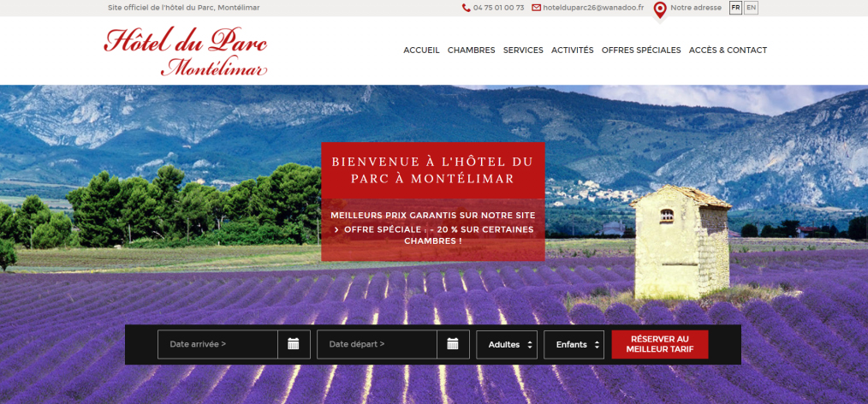The height and width of the screenshot is (404, 868).
Task: Open Offres Spéciales menu item
Action: 641,50
